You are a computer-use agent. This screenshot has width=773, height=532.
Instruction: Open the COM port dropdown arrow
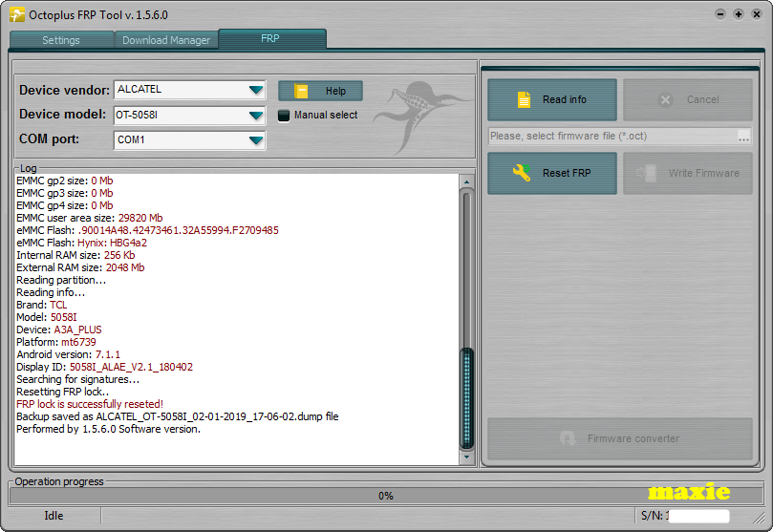click(x=256, y=140)
